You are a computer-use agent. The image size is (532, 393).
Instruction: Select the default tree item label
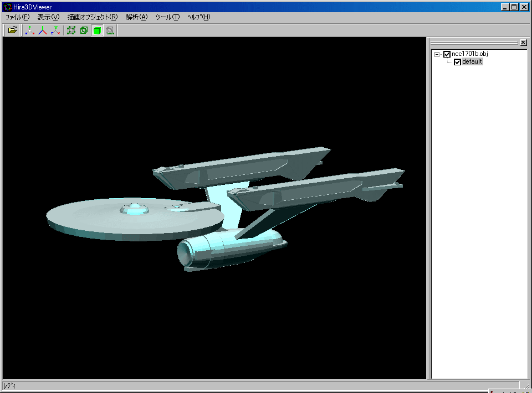click(x=472, y=61)
